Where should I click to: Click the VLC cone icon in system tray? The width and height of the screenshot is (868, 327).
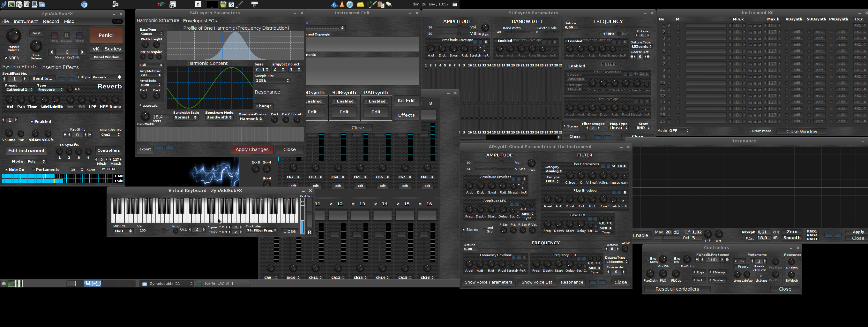pos(342,4)
